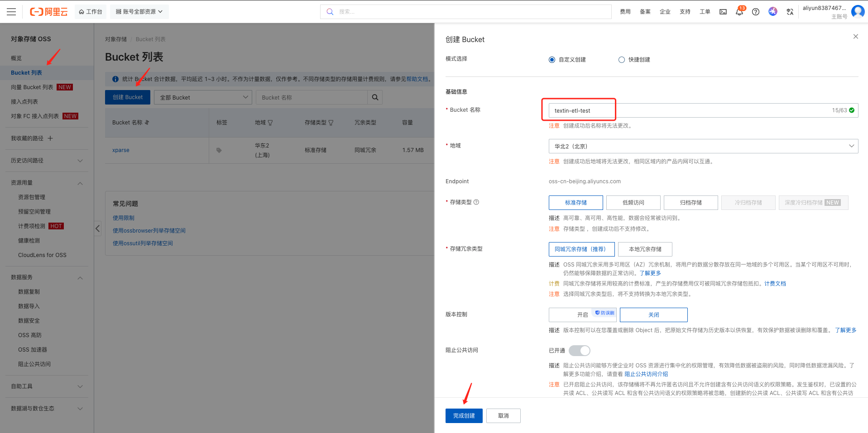This screenshot has width=868, height=433.
Task: Open the hamburger navigation menu
Action: 11,12
